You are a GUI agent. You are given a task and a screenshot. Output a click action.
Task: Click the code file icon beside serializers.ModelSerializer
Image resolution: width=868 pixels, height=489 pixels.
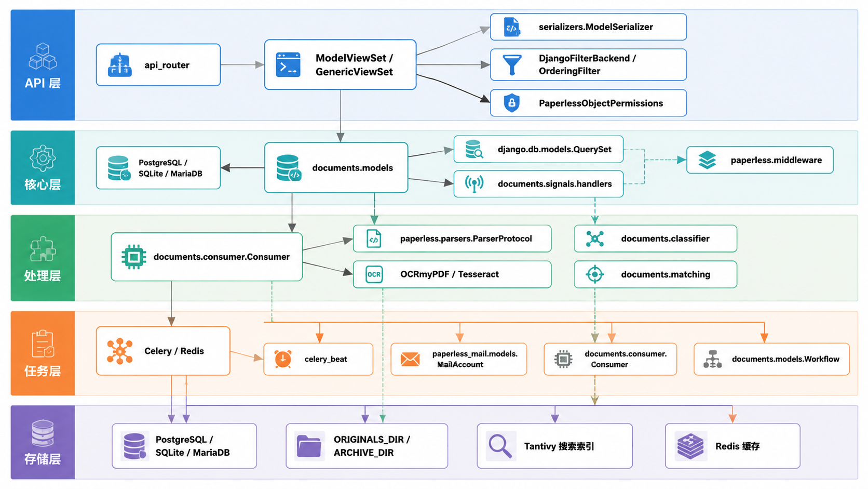tap(512, 27)
